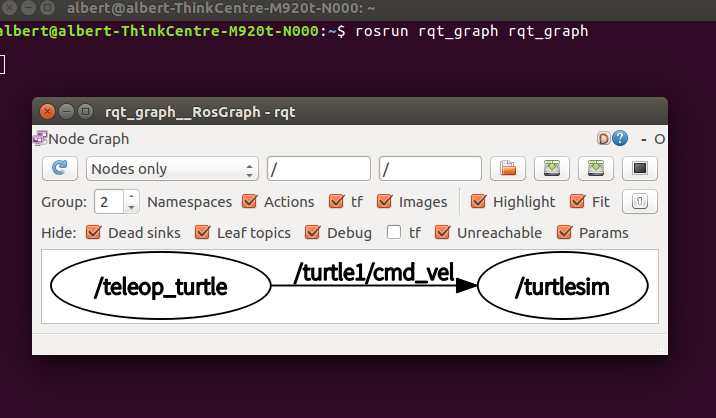
Task: Save graph as DOT file icon
Action: [552, 169]
